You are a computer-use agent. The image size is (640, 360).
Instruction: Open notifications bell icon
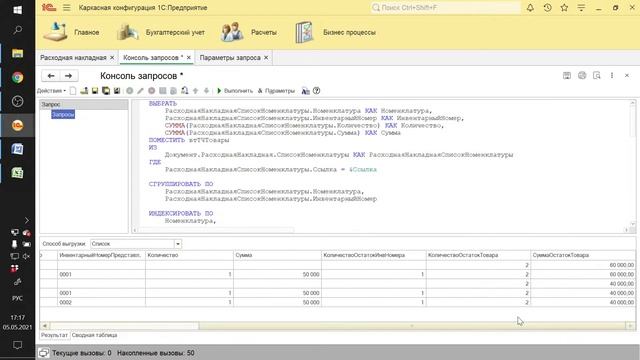(530, 8)
